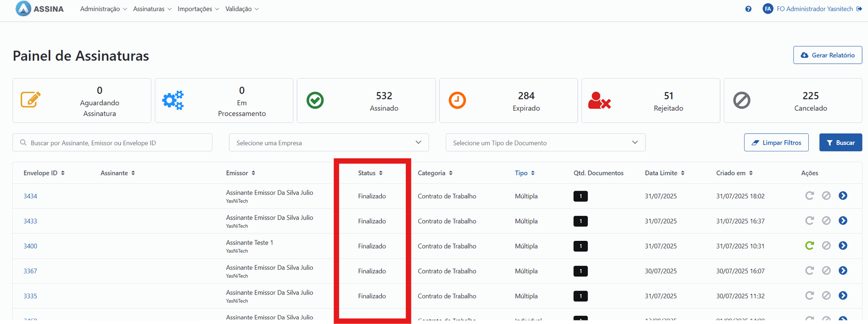Open details arrow for envelope 3433
The width and height of the screenshot is (868, 324).
(843, 221)
